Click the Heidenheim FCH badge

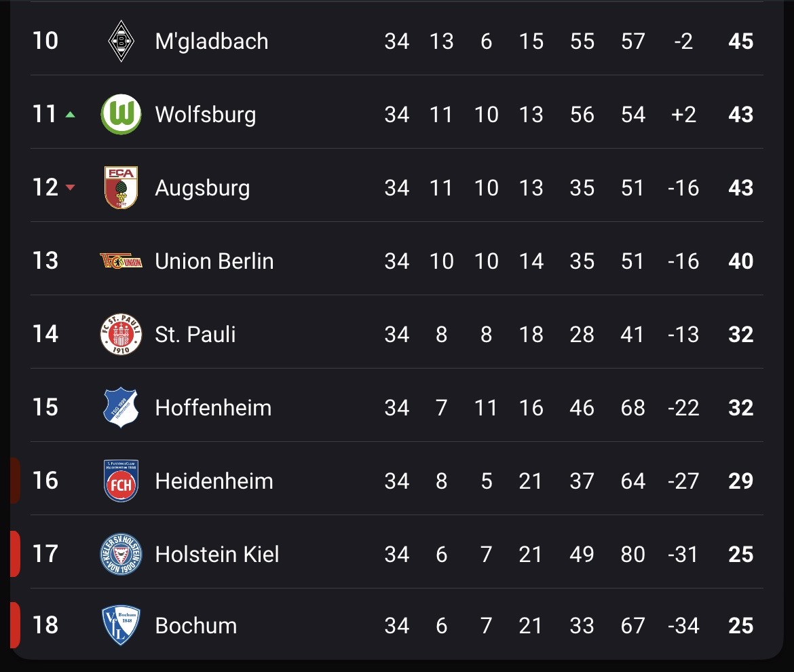pos(121,481)
